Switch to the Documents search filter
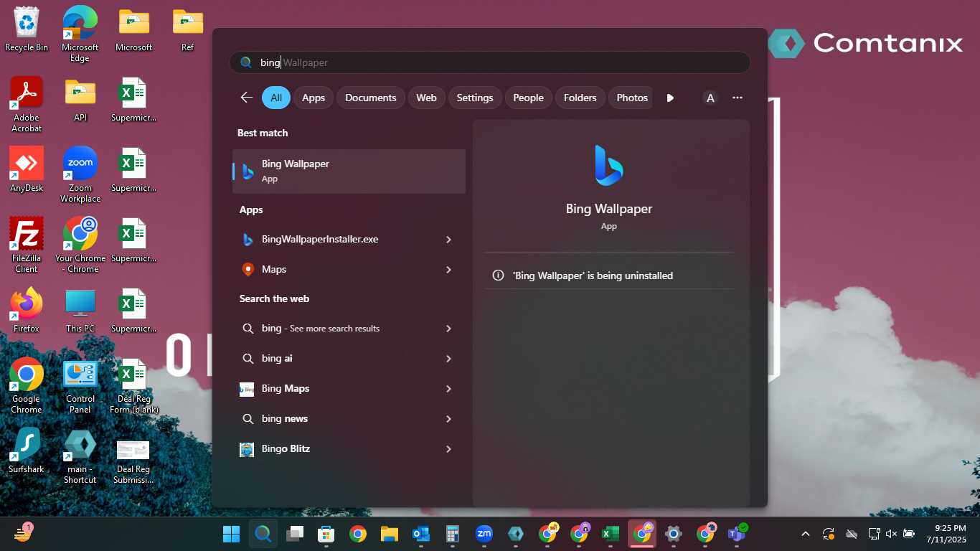Screen dimensions: 980x551 (x=371, y=98)
